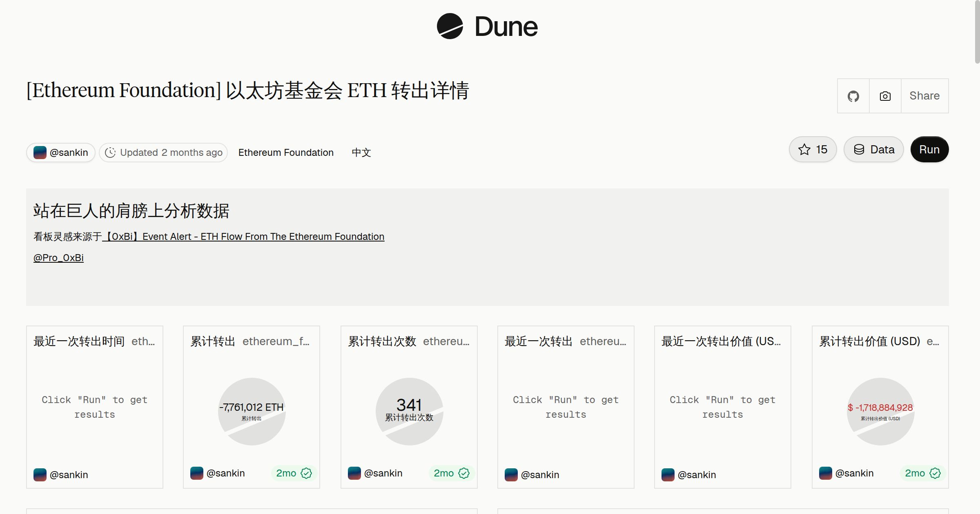Click 'Click "Run" to get results' in 最近一次转出时间 card
980x514 pixels.
(95, 407)
